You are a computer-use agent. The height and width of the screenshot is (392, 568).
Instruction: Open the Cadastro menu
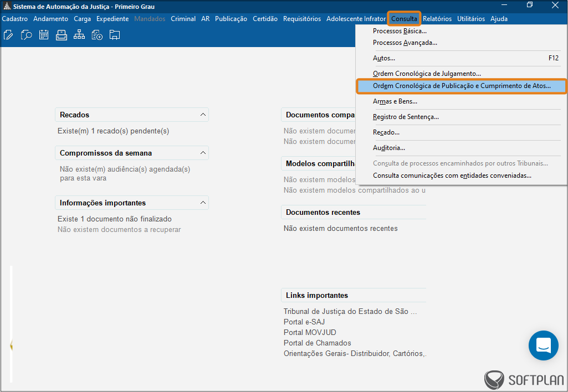click(x=15, y=19)
